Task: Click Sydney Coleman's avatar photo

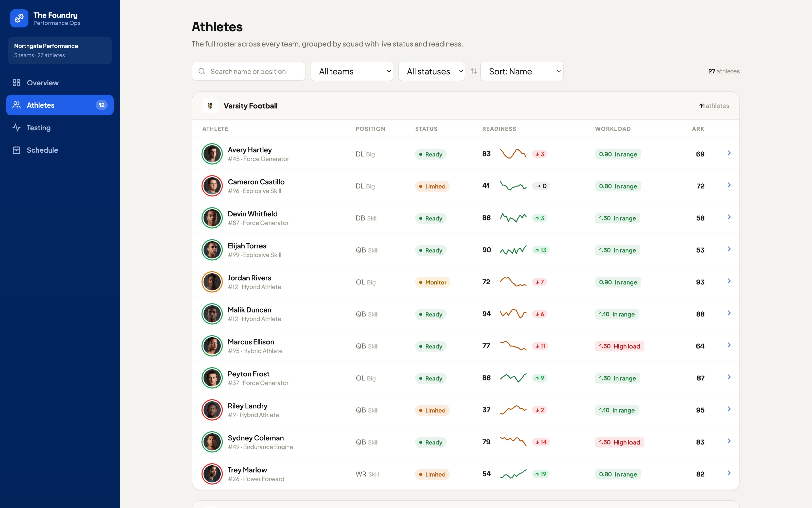Action: (x=212, y=442)
